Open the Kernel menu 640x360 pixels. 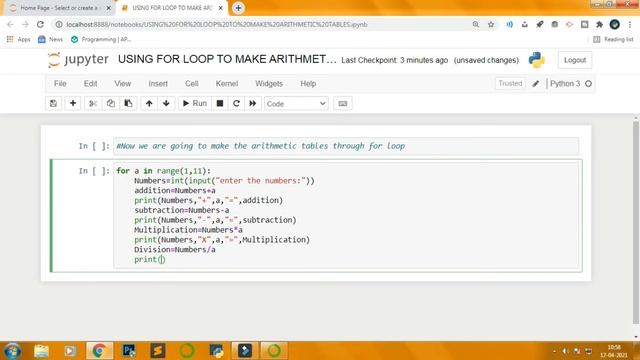pos(227,84)
